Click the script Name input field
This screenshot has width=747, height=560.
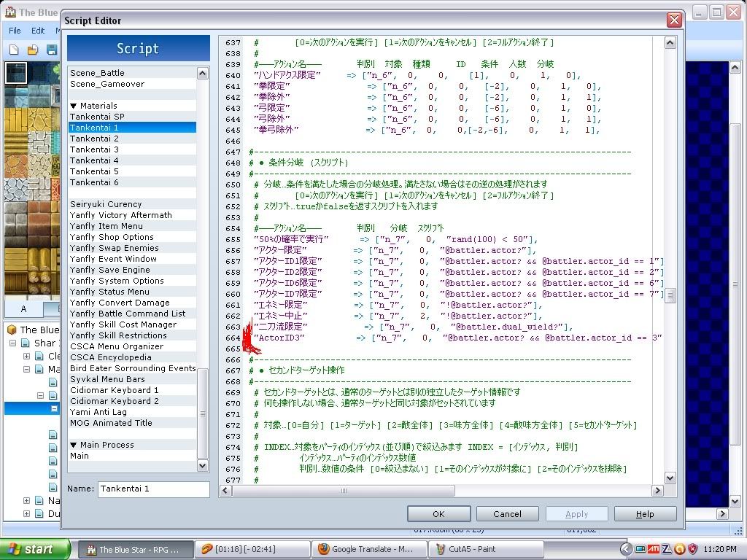click(153, 489)
